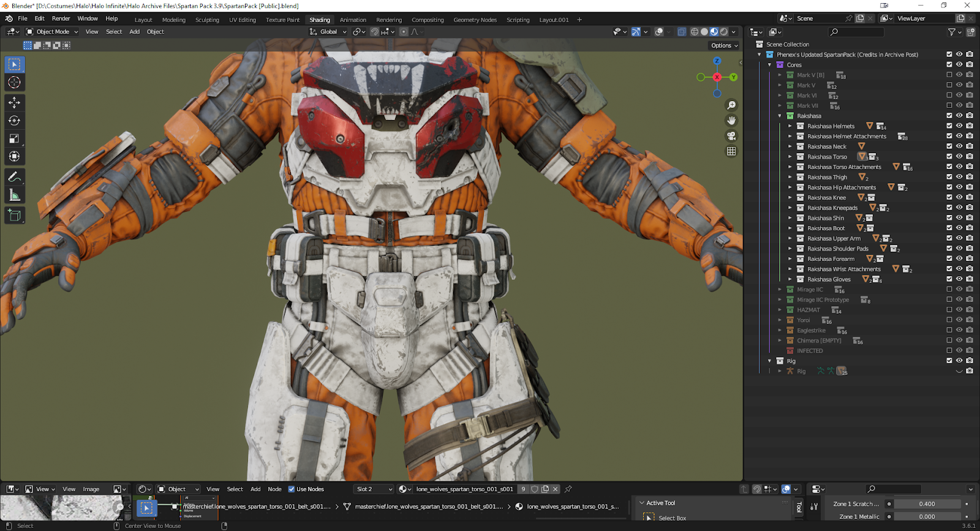Toggle the snap magnet icon in the viewport header
This screenshot has width=980, height=531.
coord(374,32)
